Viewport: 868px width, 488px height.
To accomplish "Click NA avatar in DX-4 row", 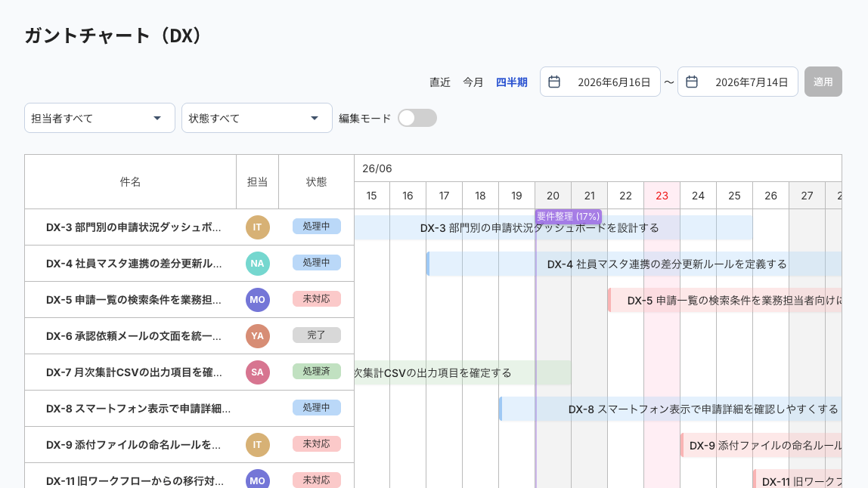I will coord(257,264).
